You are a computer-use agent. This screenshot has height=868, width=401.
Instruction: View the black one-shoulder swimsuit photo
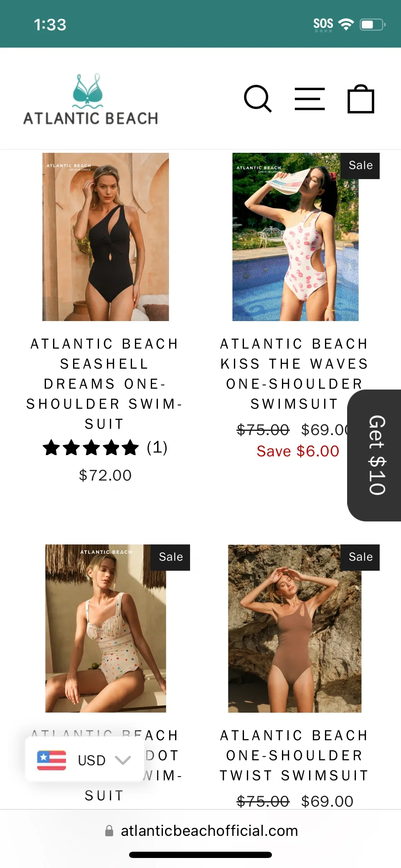(106, 237)
